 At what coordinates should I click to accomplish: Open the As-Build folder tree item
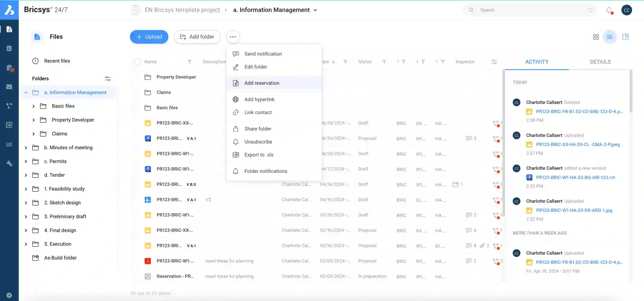[60, 258]
